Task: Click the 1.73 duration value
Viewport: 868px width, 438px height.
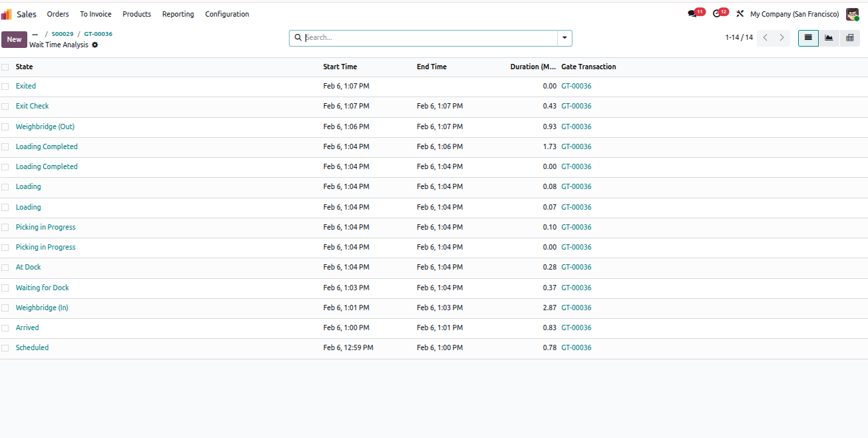Action: pyautogui.click(x=549, y=147)
